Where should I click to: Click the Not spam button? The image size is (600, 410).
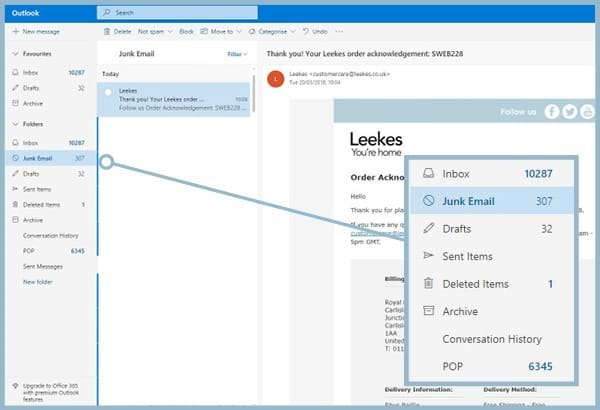[x=150, y=31]
